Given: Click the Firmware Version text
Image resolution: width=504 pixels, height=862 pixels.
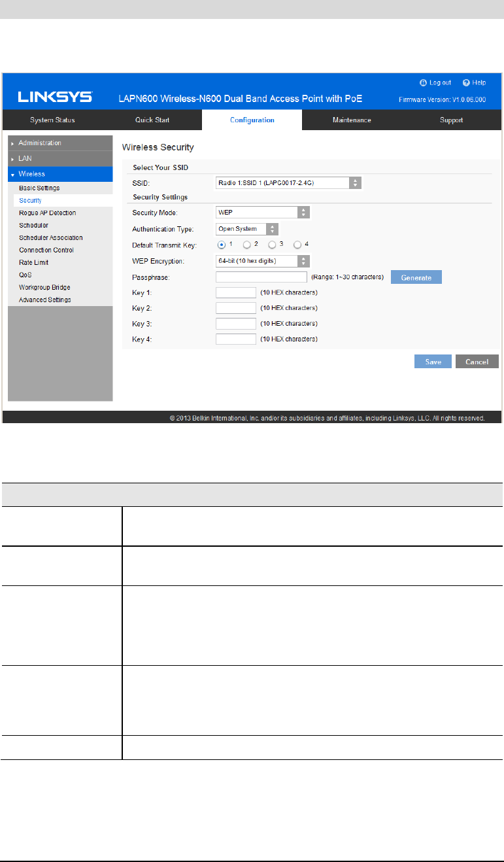Looking at the screenshot, I should [443, 99].
